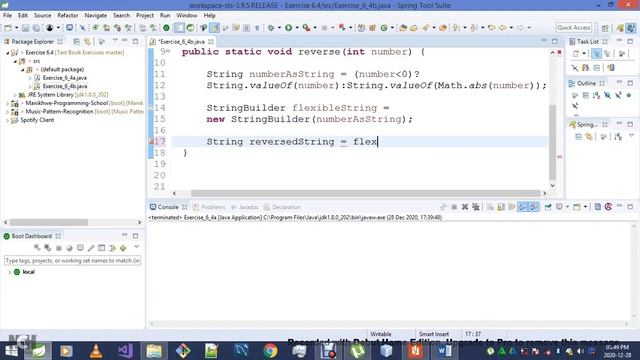
Task: Open File Explorer folder icon on taskbar
Action: pos(154,351)
